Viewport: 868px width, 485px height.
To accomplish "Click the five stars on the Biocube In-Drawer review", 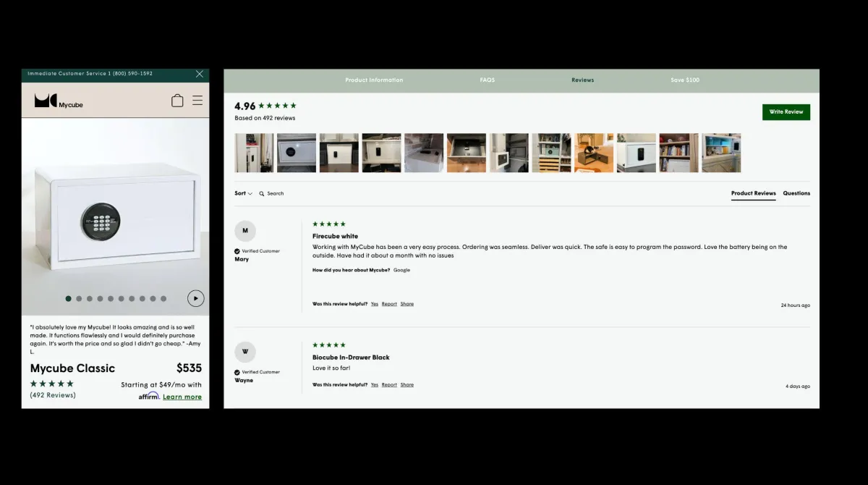I will click(x=329, y=345).
